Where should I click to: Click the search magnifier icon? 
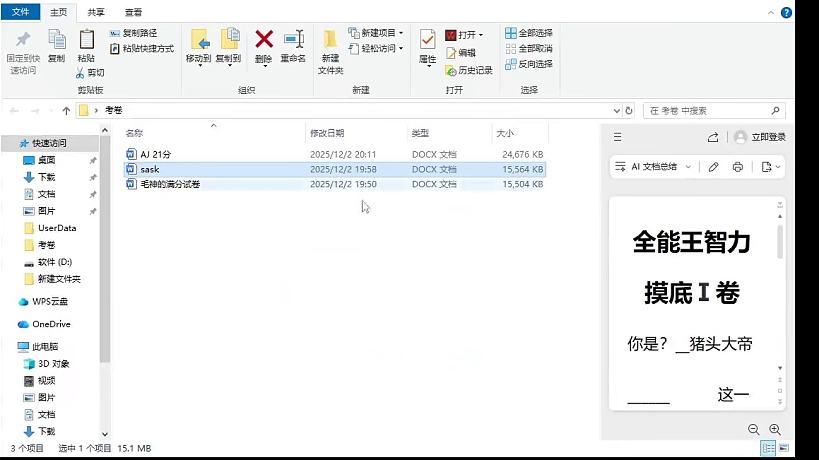coord(775,111)
